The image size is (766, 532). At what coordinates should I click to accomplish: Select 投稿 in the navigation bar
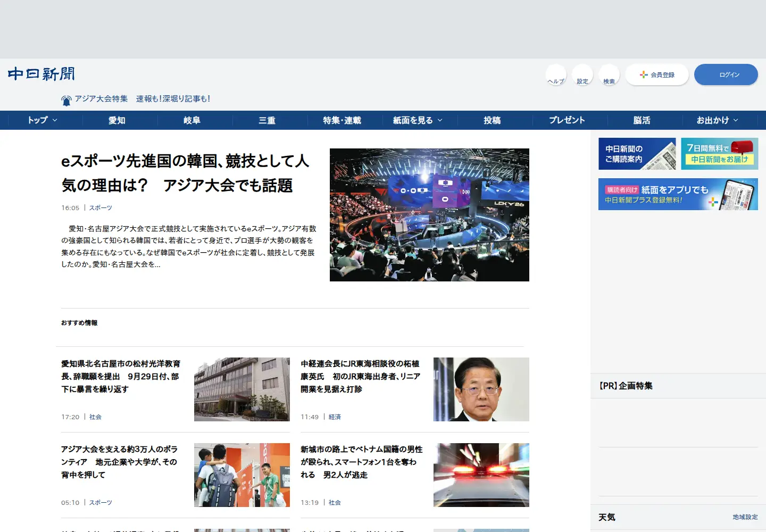pos(492,120)
